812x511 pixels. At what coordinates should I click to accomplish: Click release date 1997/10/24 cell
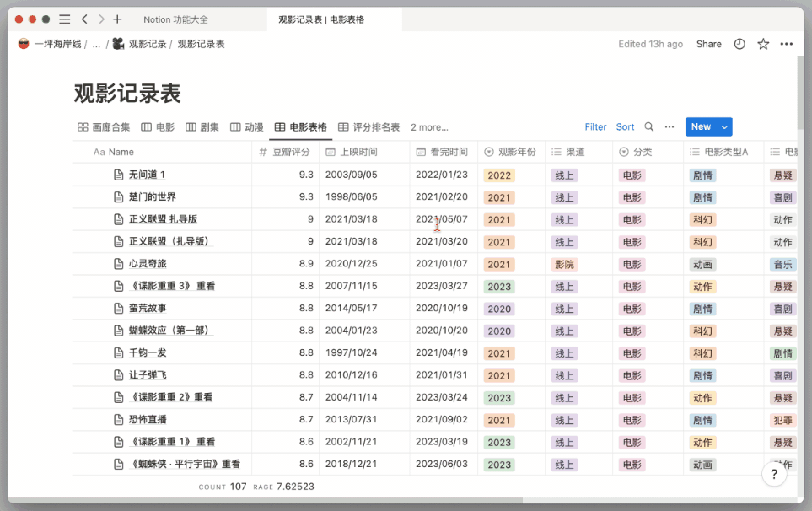[351, 353]
